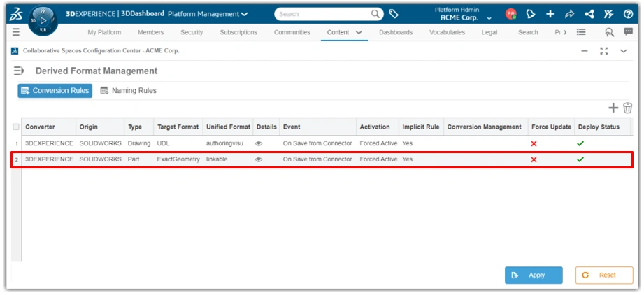Open the Communities tab
This screenshot has height=295, width=644.
(x=292, y=32)
